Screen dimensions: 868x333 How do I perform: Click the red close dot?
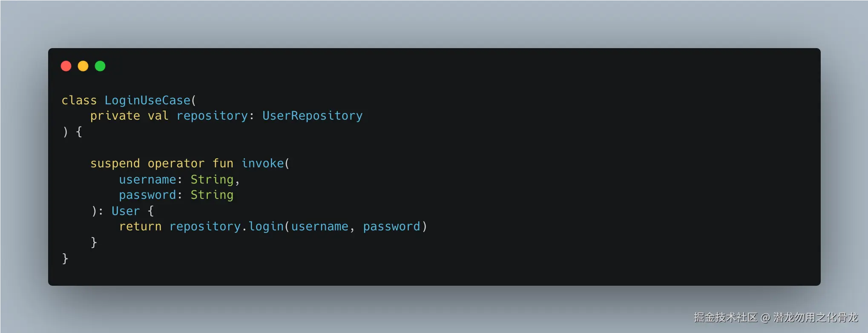pyautogui.click(x=66, y=66)
